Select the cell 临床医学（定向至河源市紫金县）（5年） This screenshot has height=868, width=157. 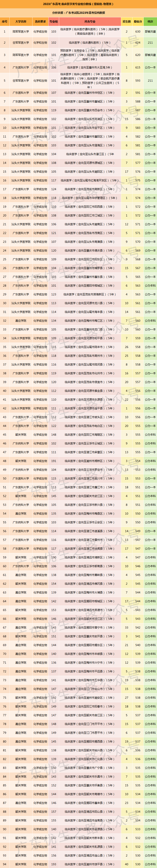pos(90,391)
